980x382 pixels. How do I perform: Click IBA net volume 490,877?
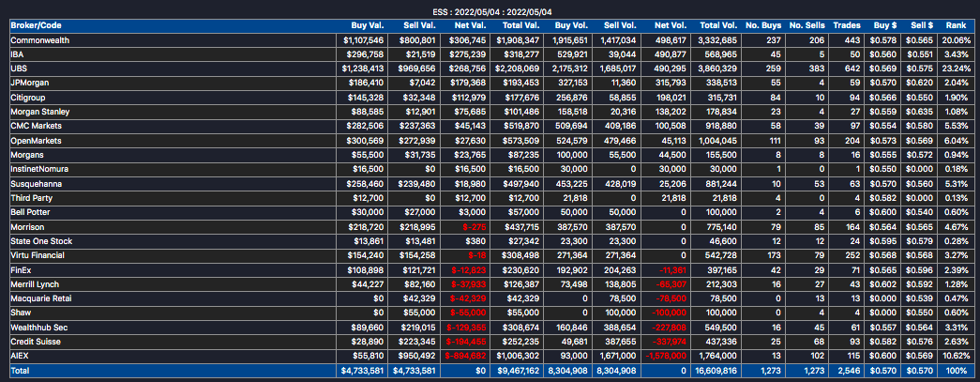671,54
